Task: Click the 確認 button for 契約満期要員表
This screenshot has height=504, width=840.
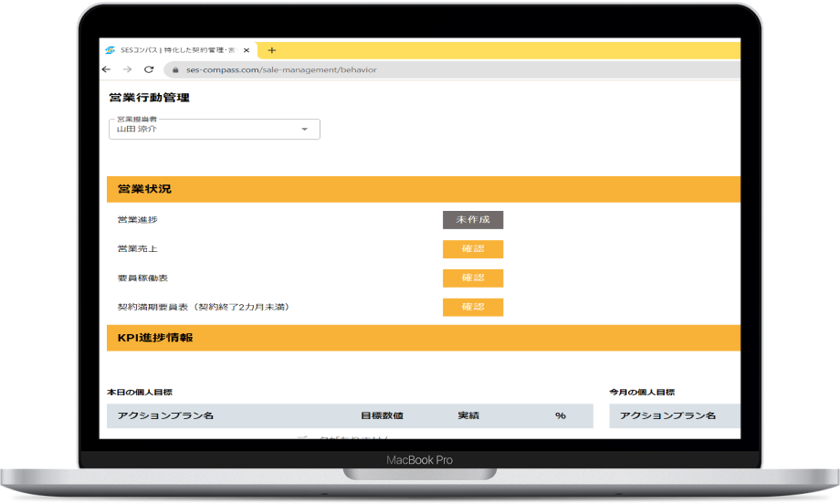Action: [x=473, y=307]
